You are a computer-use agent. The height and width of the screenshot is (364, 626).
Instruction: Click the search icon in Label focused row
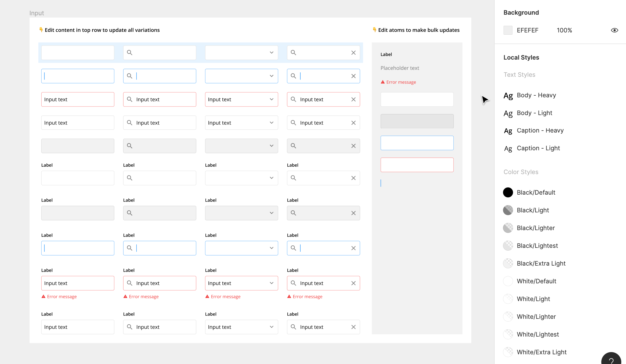pos(129,248)
